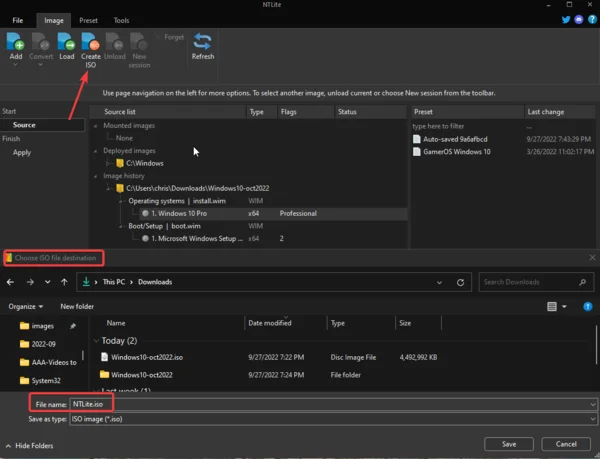Switch to the Preset tab
The width and height of the screenshot is (600, 459).
pos(88,21)
